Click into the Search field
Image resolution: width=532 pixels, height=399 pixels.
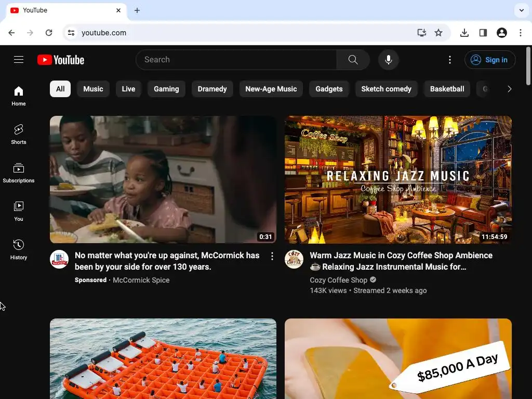tap(236, 60)
